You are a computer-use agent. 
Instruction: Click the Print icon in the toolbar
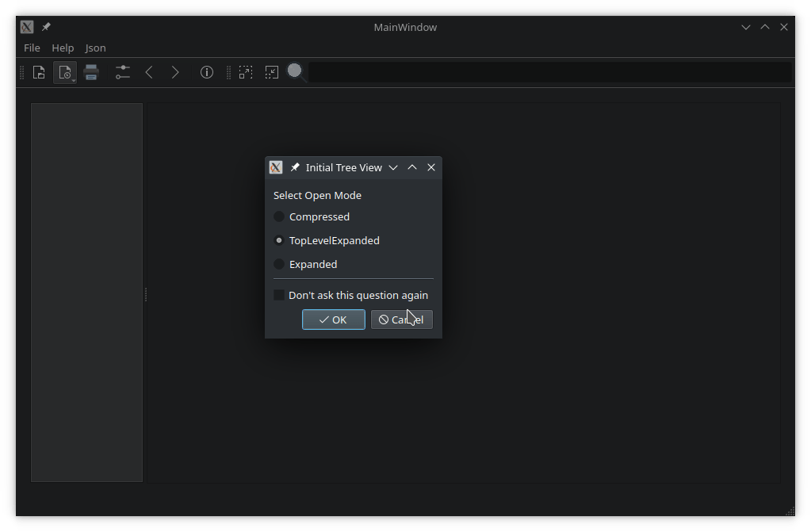point(90,72)
